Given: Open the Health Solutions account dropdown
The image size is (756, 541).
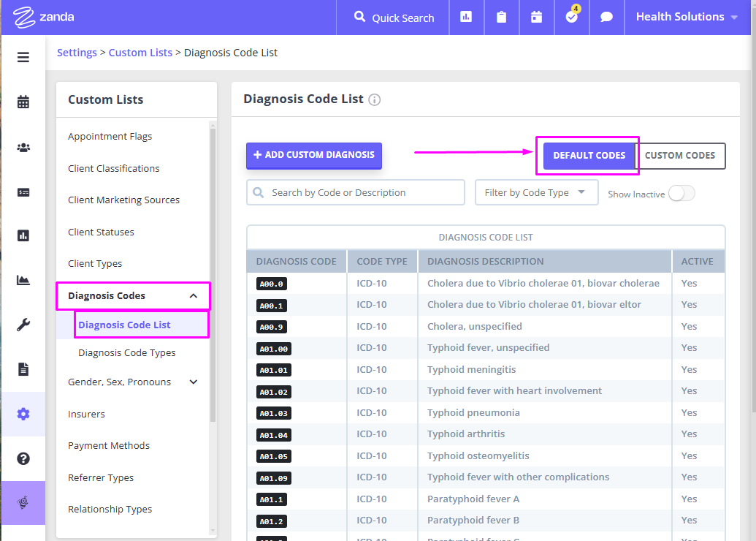Looking at the screenshot, I should (x=681, y=16).
